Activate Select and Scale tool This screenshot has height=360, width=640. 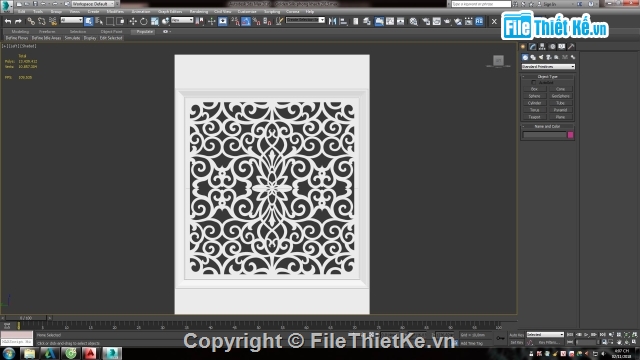155,21
